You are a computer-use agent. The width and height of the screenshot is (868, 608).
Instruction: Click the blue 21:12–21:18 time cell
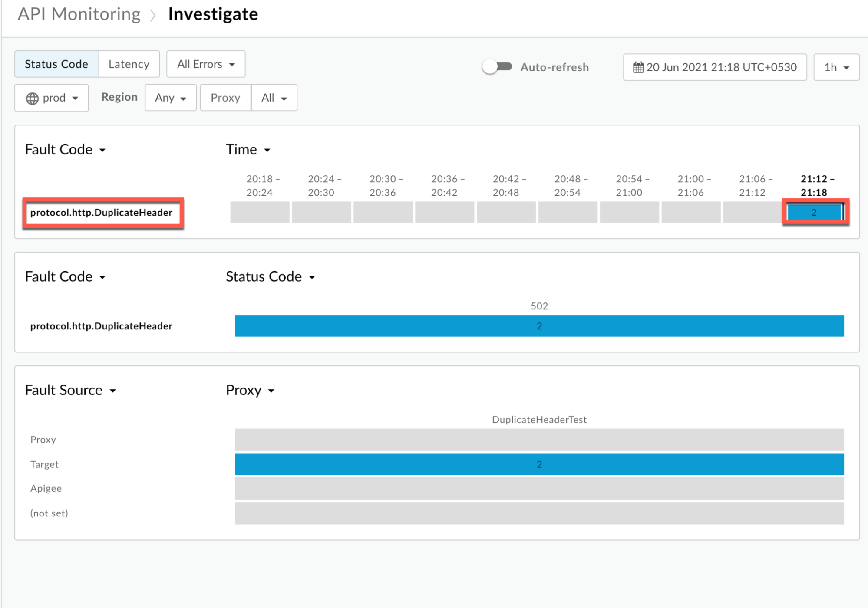pyautogui.click(x=814, y=212)
